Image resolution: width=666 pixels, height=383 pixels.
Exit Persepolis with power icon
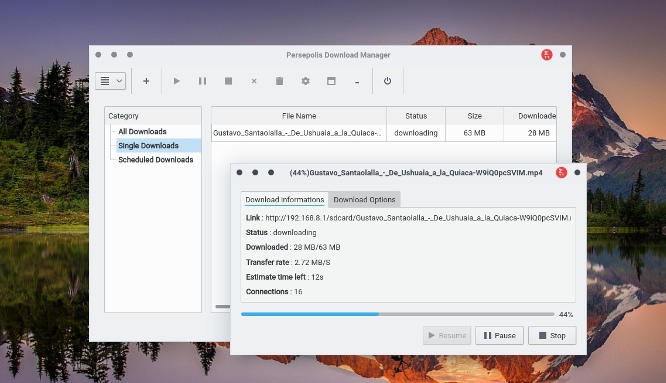[x=387, y=81]
